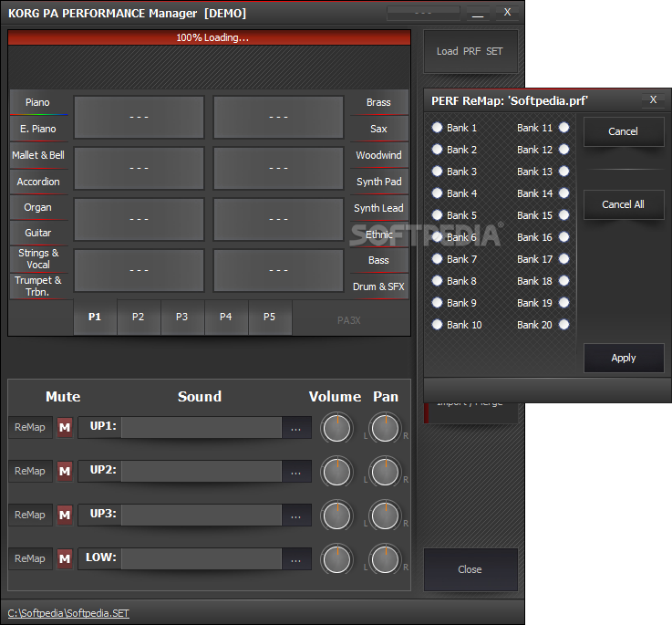This screenshot has height=625, width=672.
Task: Click Load PRF SET button
Action: click(x=470, y=51)
